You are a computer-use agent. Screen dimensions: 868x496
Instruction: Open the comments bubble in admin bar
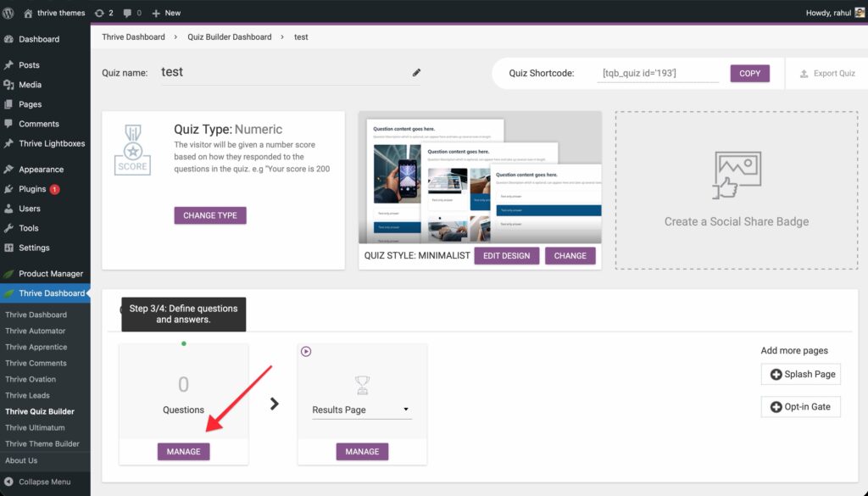[x=132, y=13]
